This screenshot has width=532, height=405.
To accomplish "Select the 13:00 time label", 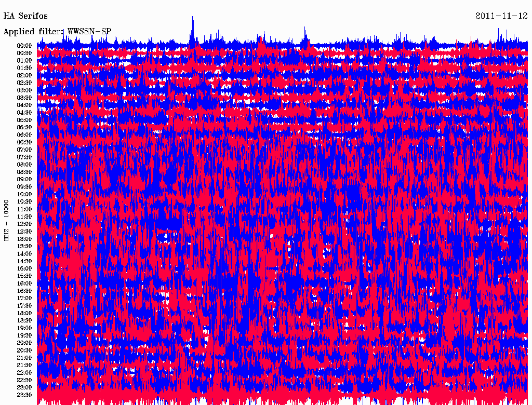I will coord(24,239).
